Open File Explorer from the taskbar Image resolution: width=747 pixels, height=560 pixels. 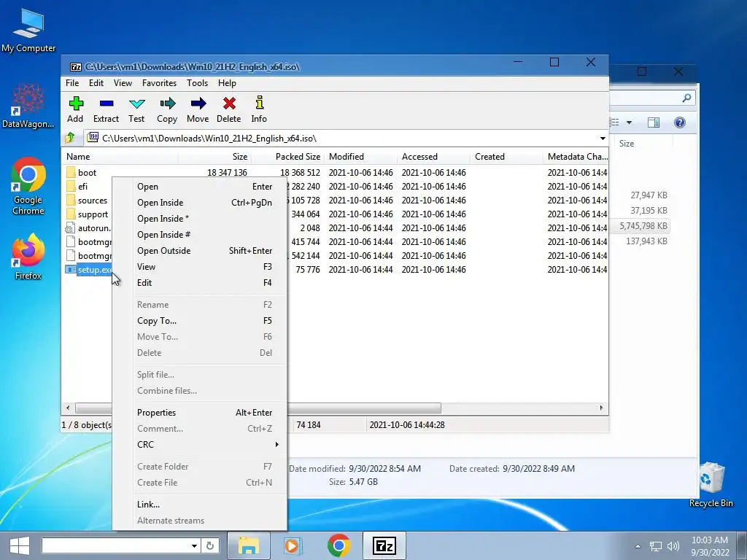pos(249,545)
